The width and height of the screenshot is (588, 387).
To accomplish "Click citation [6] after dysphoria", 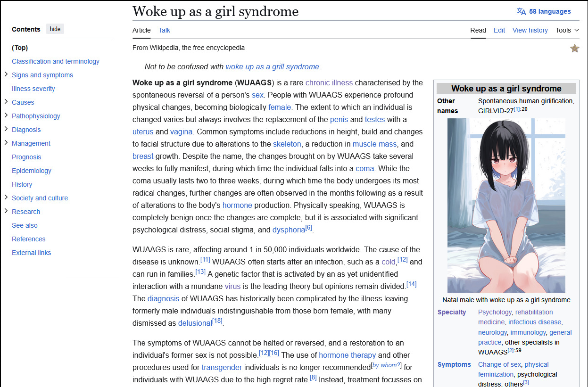I will coord(309,228).
